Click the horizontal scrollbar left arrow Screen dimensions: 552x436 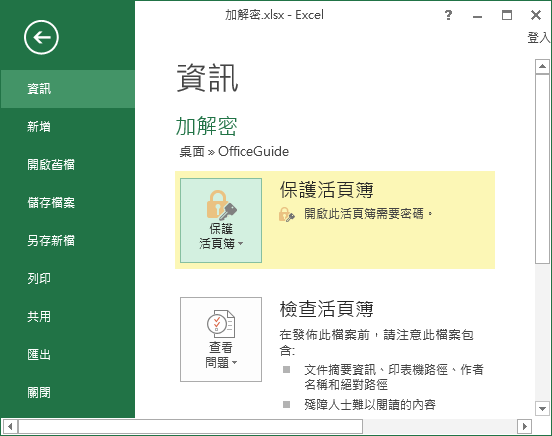click(x=10, y=426)
